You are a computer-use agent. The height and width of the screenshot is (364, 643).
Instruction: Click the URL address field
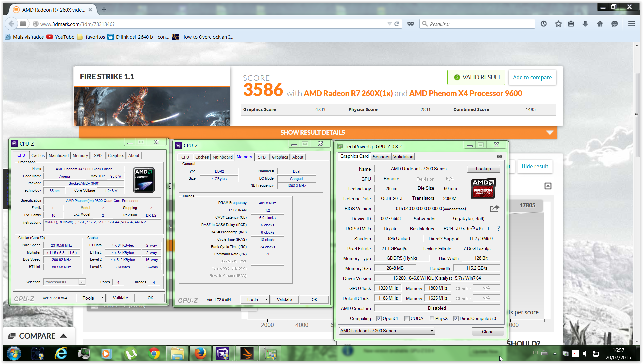point(212,24)
